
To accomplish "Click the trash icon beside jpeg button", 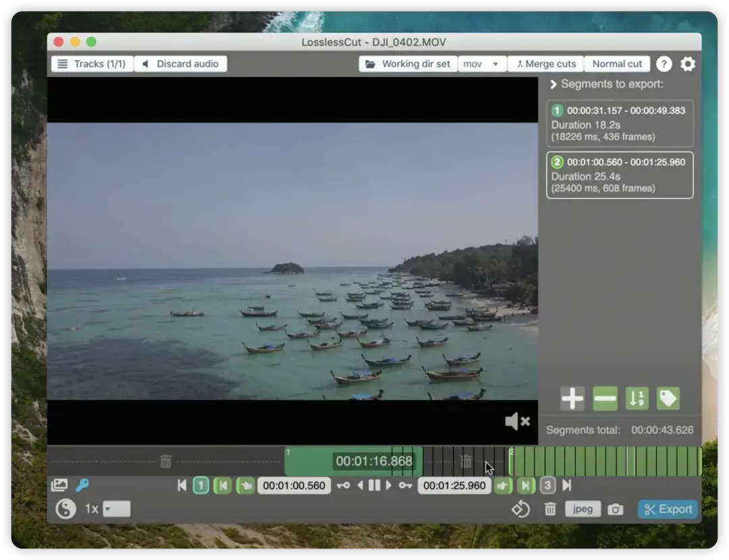I will 550,509.
